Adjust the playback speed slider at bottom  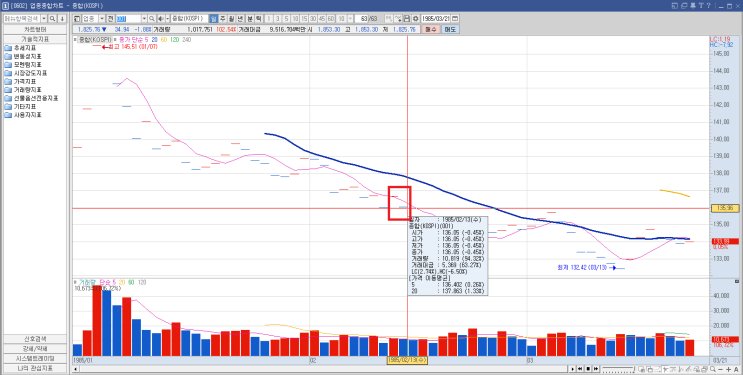point(619,369)
